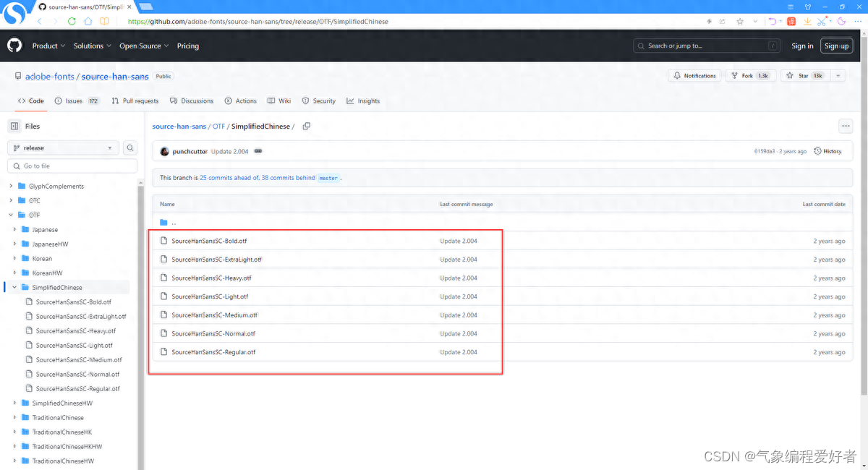Open the Solutions dropdown menu
The height and width of the screenshot is (470, 868).
pyautogui.click(x=93, y=46)
